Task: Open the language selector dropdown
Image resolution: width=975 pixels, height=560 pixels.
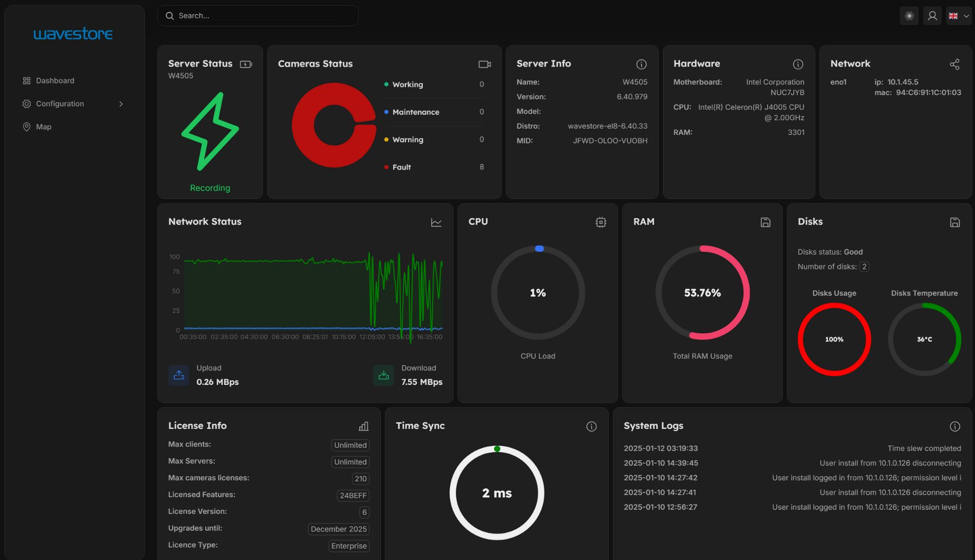Action: coord(958,16)
